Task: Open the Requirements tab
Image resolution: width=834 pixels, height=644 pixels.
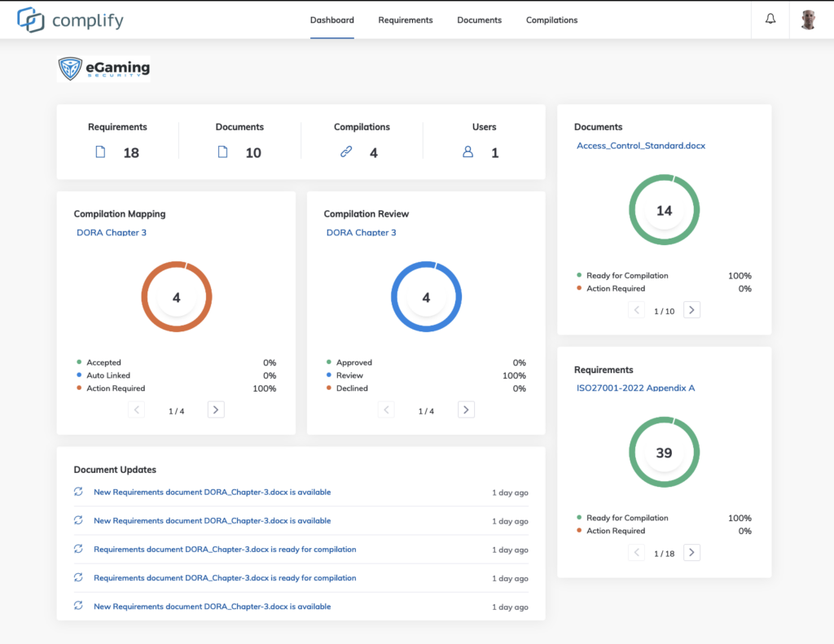Action: [405, 20]
